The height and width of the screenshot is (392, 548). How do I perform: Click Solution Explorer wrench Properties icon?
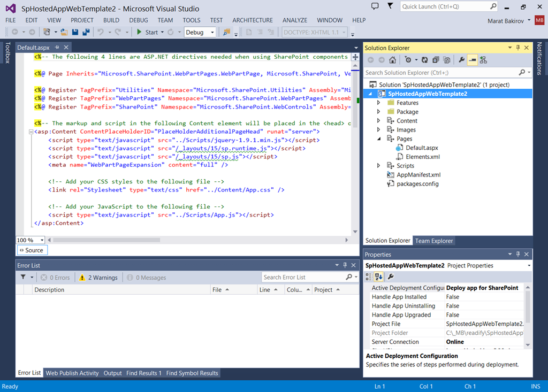pyautogui.click(x=461, y=60)
